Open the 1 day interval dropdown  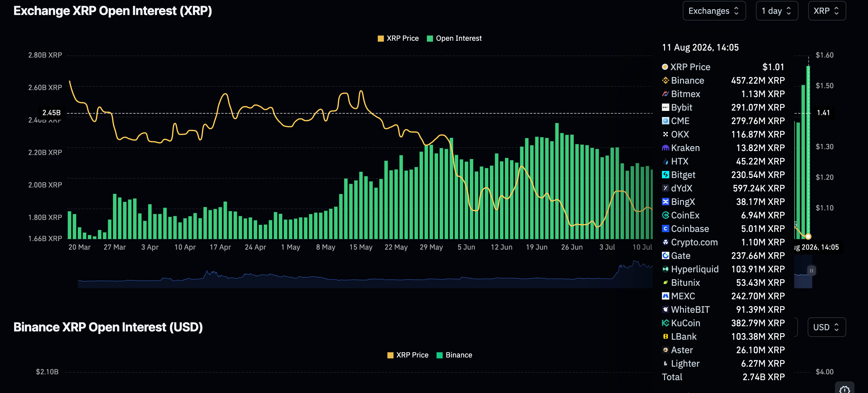pos(777,11)
